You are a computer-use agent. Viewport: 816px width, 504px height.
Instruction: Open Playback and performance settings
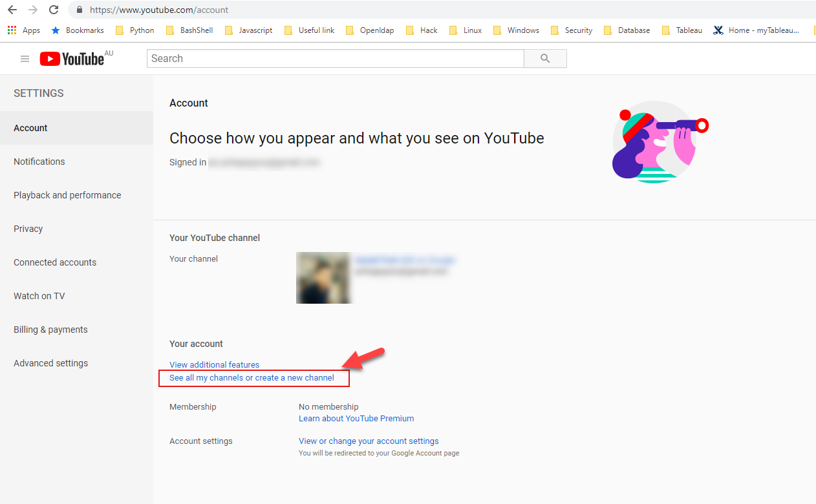click(x=76, y=195)
